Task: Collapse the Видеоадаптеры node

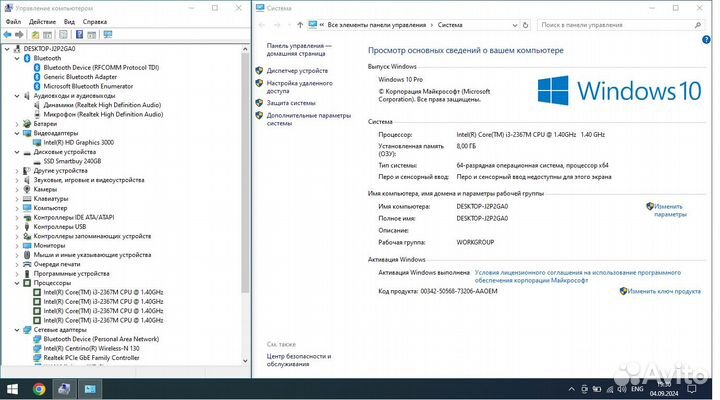Action: (x=17, y=133)
